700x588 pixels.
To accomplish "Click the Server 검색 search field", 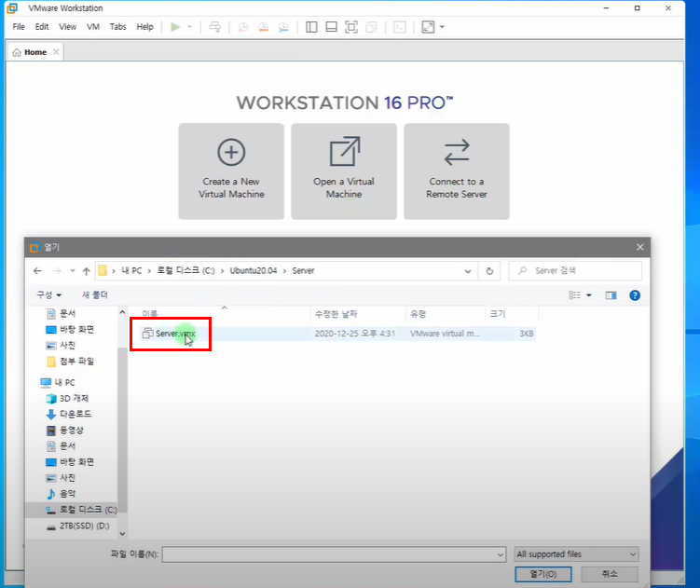I will [x=575, y=270].
